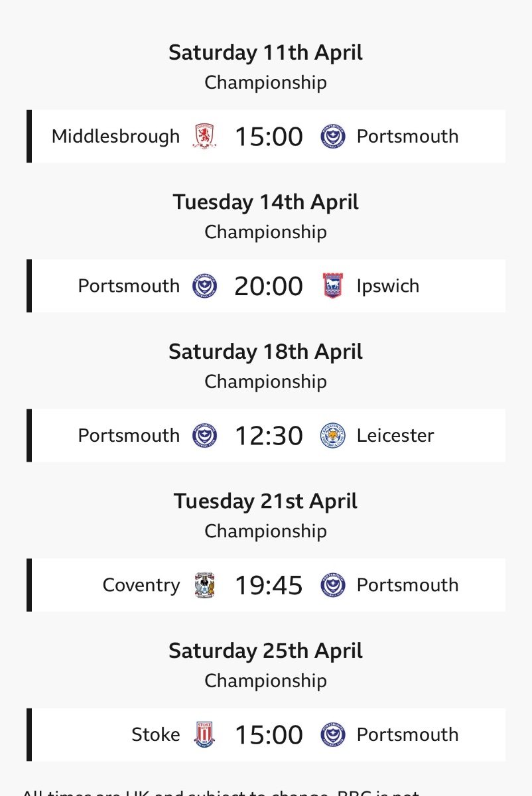Open the Ipswich team name link
The width and height of the screenshot is (532, 796).
pos(388,286)
